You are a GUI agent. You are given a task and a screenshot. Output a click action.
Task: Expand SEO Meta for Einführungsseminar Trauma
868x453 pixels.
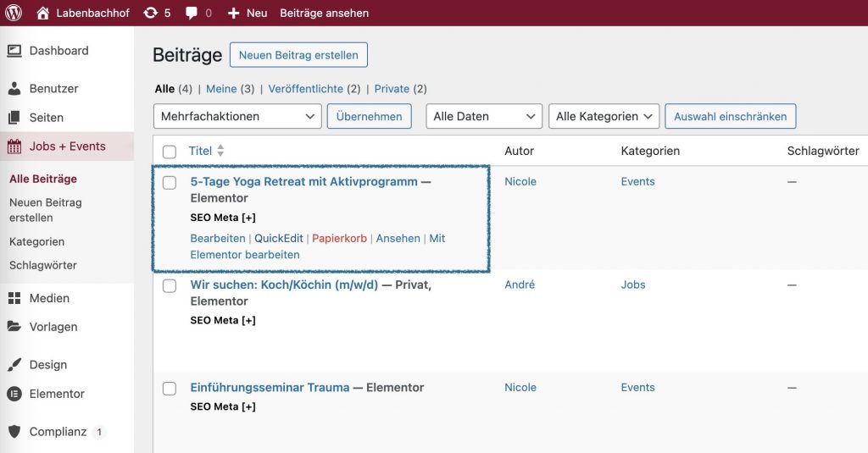click(223, 406)
